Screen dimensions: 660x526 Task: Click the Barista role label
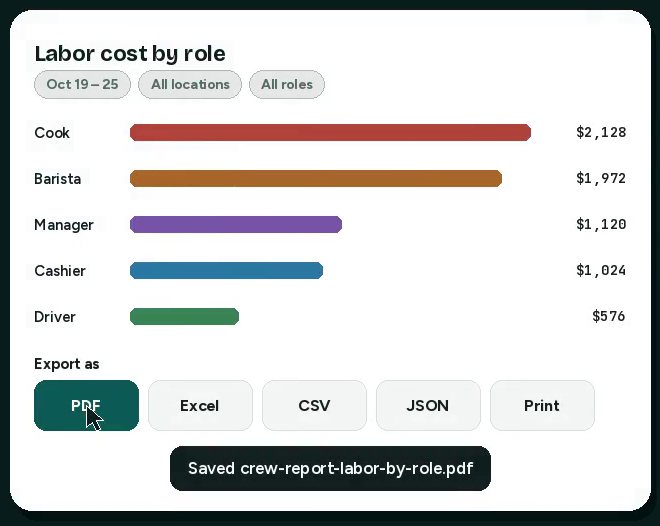[x=58, y=179]
